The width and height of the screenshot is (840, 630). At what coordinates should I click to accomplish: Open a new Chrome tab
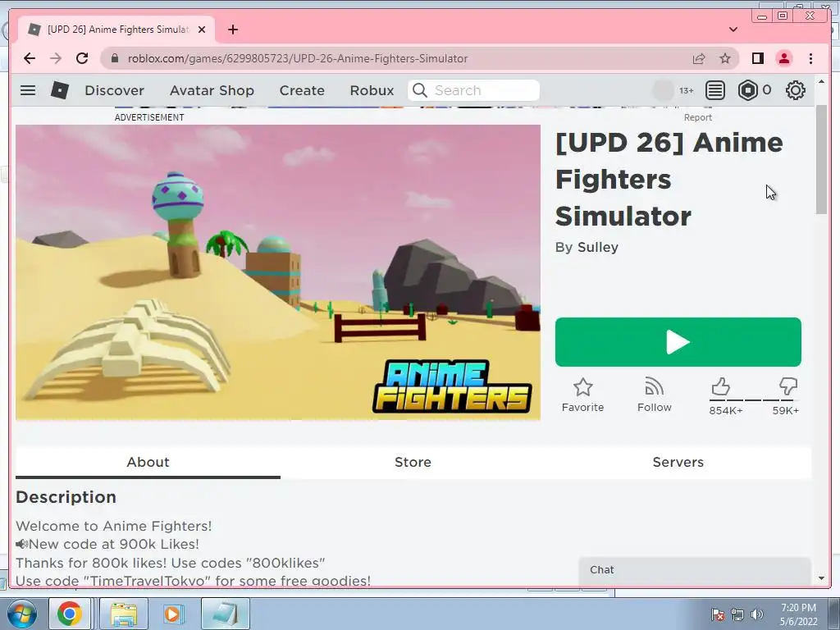(x=232, y=30)
